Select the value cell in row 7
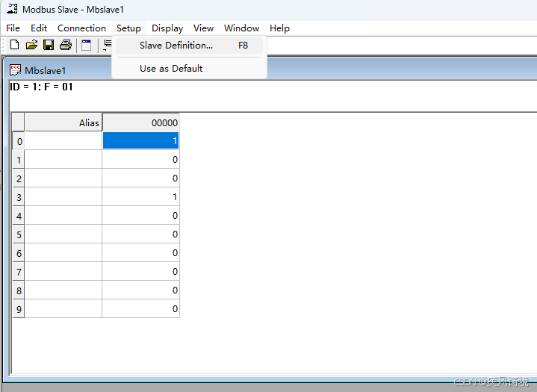The height and width of the screenshot is (392, 537). click(140, 272)
